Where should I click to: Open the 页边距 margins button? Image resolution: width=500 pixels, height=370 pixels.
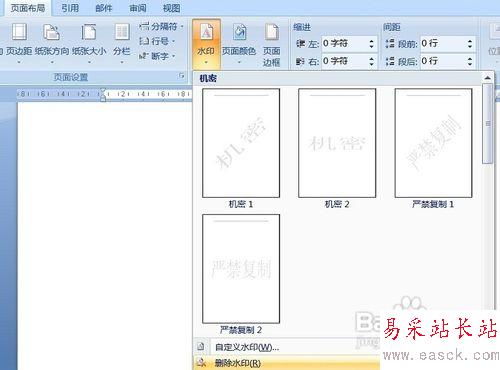point(19,42)
